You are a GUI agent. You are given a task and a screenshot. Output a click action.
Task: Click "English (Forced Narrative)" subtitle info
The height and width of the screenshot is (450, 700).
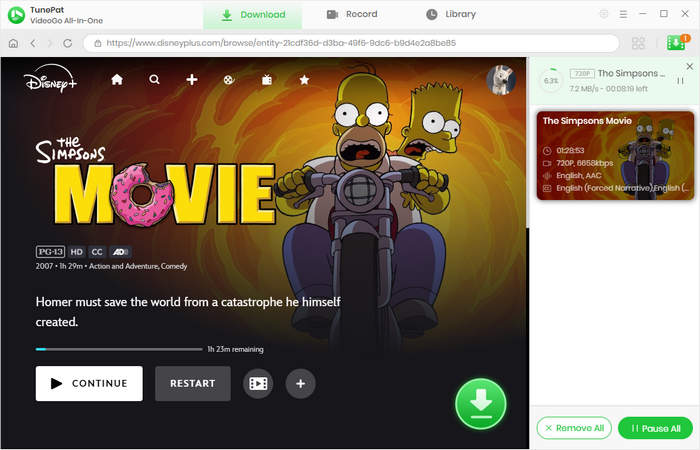point(604,188)
